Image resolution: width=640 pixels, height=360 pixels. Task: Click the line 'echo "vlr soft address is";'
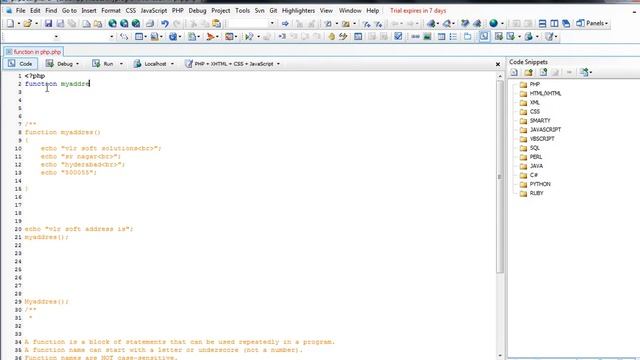click(79, 229)
